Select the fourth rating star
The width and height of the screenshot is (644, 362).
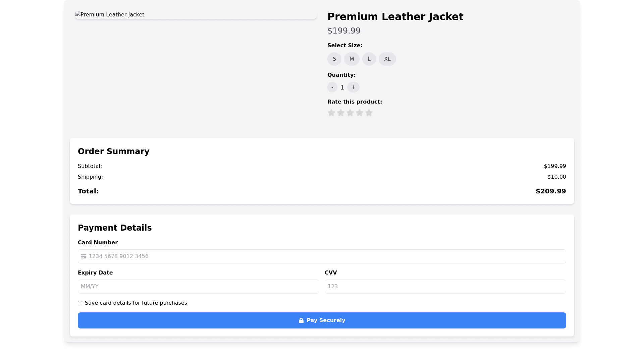360,113
